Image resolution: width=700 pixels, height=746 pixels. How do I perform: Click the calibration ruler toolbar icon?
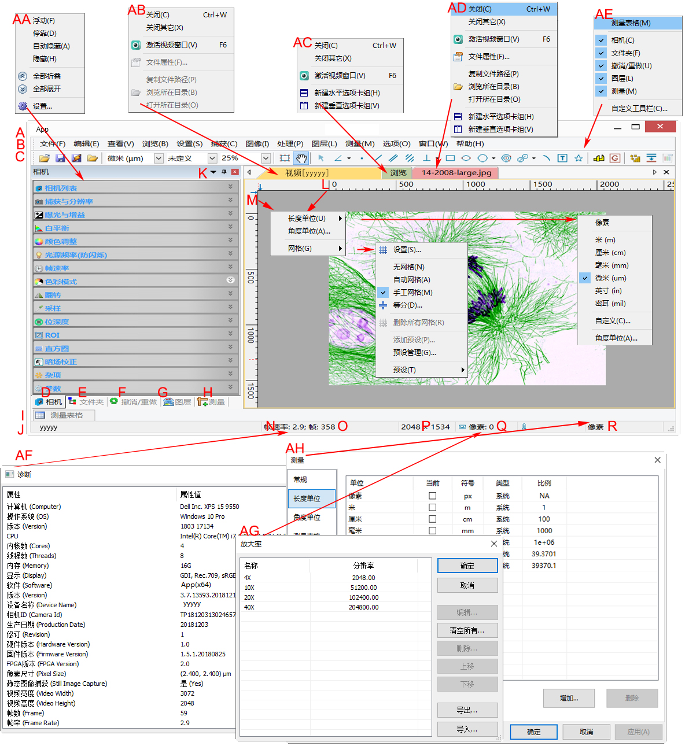[599, 158]
